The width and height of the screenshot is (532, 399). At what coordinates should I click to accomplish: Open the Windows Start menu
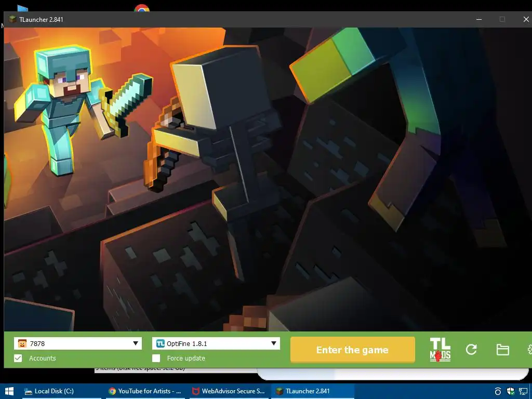9,391
